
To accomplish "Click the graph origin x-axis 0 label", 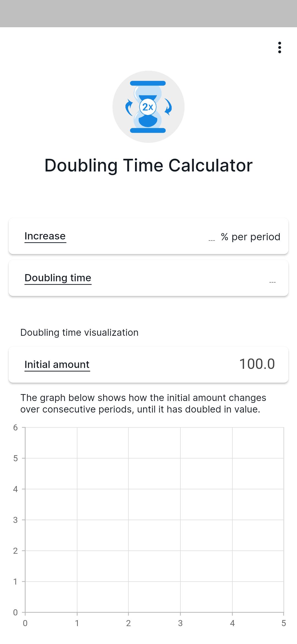I will click(25, 623).
